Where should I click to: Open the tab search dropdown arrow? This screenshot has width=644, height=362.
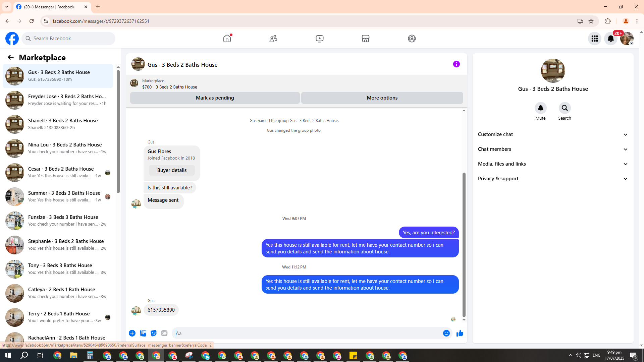coord(7,7)
